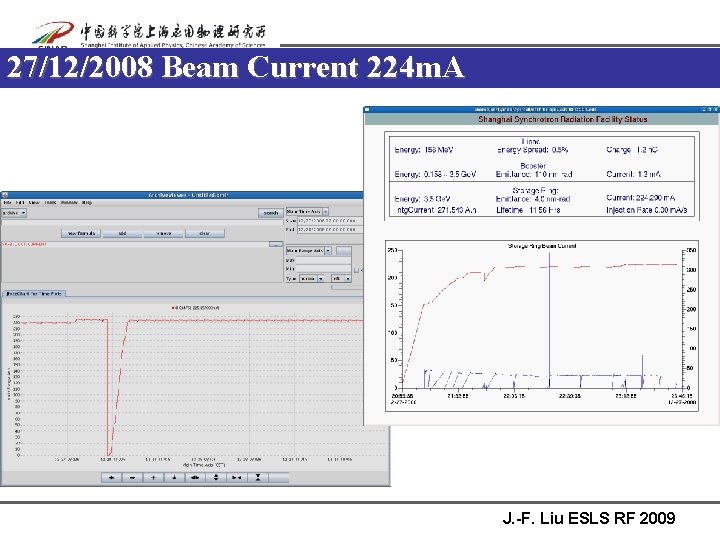Click the Min range input field
This screenshot has width=720, height=540.
pyautogui.click(x=323, y=269)
